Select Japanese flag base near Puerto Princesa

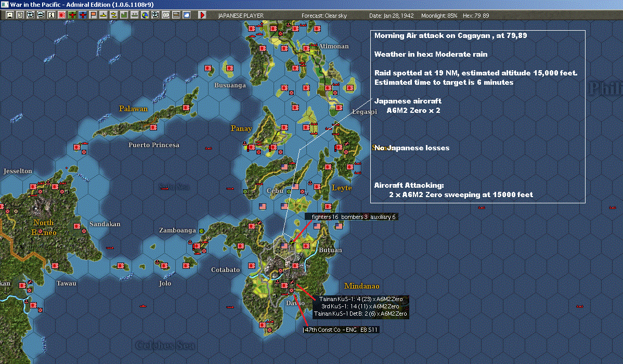pos(153,127)
